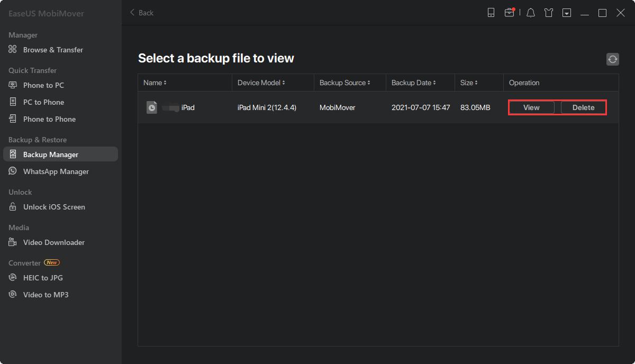Delete the iPad backup file
The width and height of the screenshot is (635, 364).
(583, 107)
